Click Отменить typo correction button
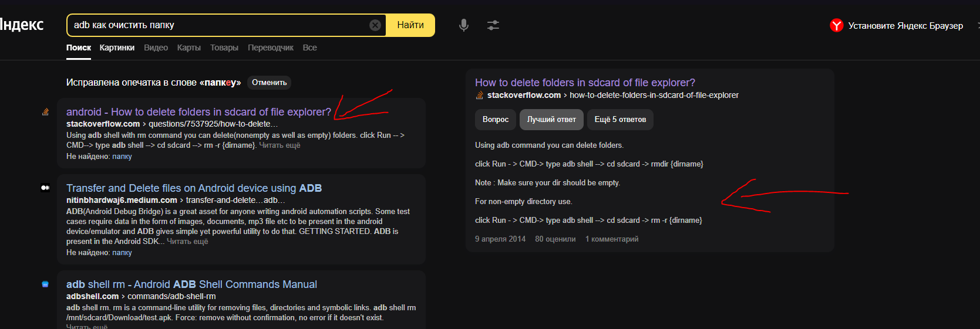 click(x=270, y=83)
